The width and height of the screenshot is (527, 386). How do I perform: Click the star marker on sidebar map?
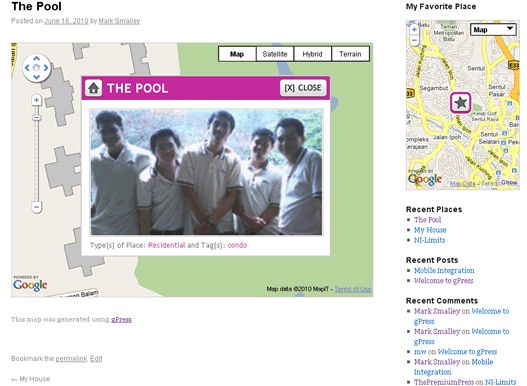(460, 103)
